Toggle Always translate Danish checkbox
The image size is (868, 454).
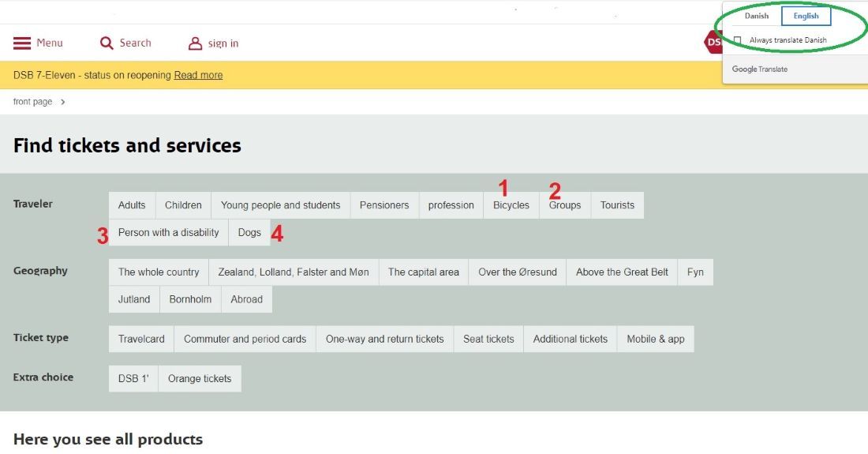(737, 40)
